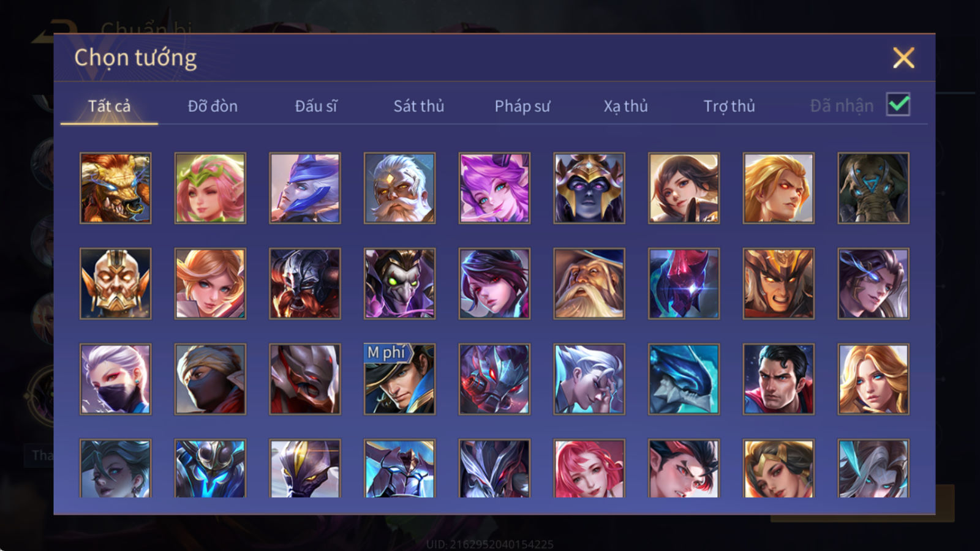This screenshot has width=980, height=551.
Task: Choose the white-bearded old man hero
Action: click(399, 188)
